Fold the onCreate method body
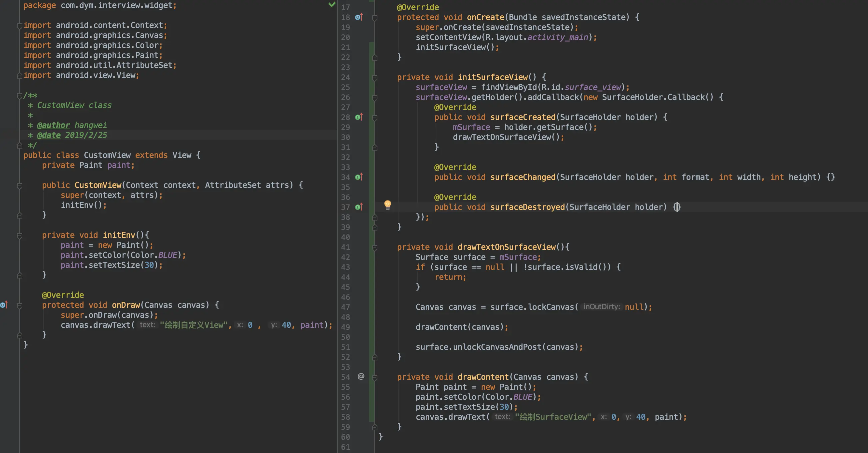This screenshot has width=868, height=453. tap(375, 18)
